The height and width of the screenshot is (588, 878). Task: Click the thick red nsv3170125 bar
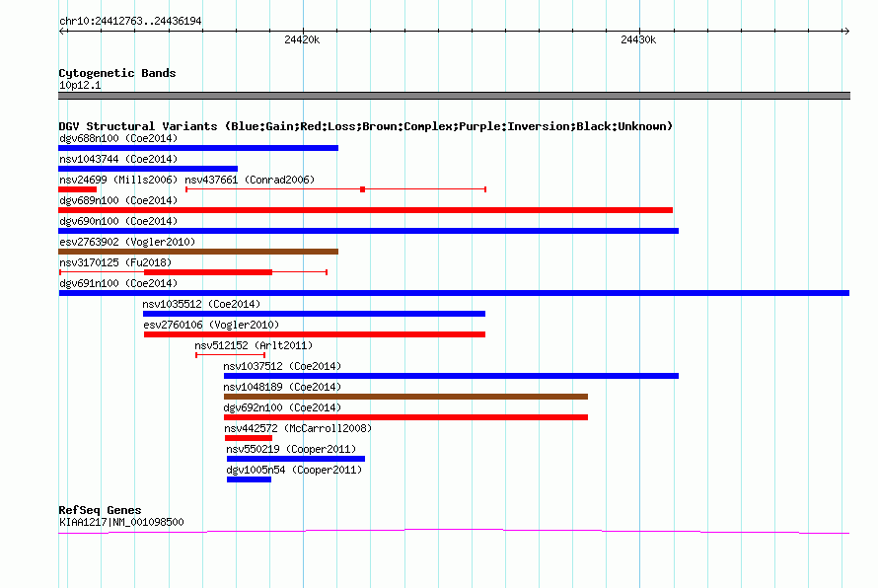208,272
